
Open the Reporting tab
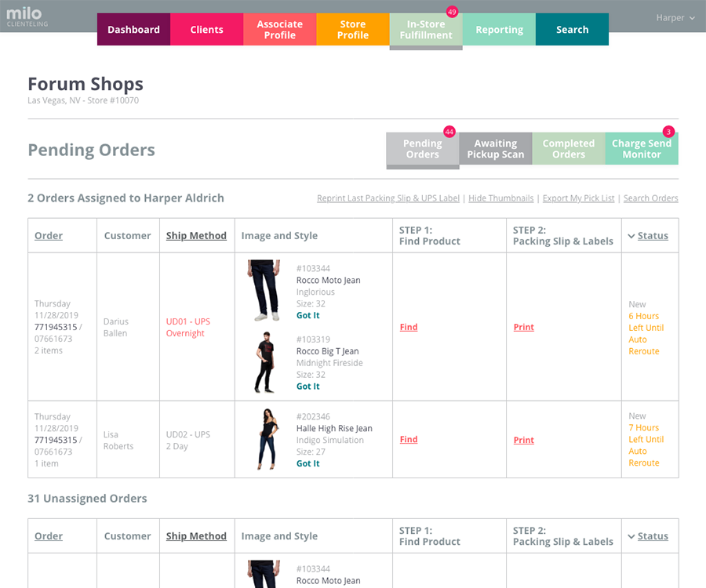coord(500,29)
